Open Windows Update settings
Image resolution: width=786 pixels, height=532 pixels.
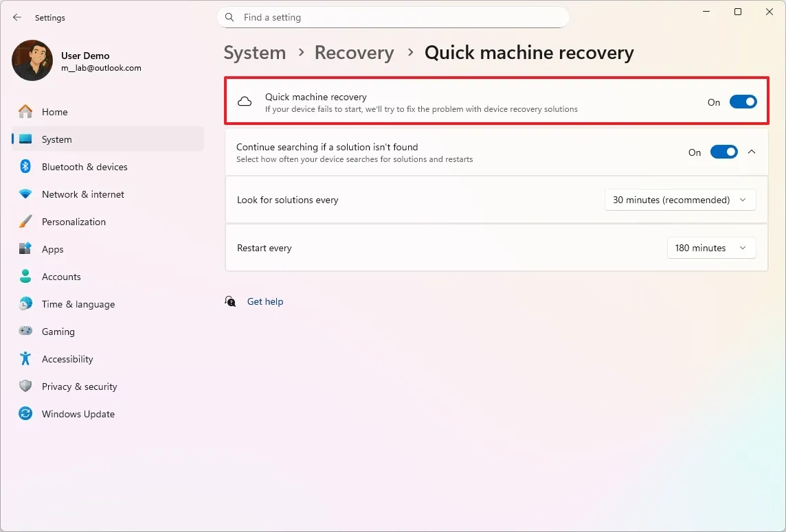[78, 414]
